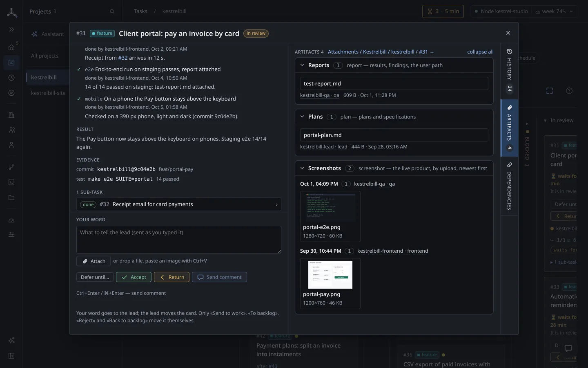
Task: Open the Dependencies side tab
Action: (x=509, y=186)
